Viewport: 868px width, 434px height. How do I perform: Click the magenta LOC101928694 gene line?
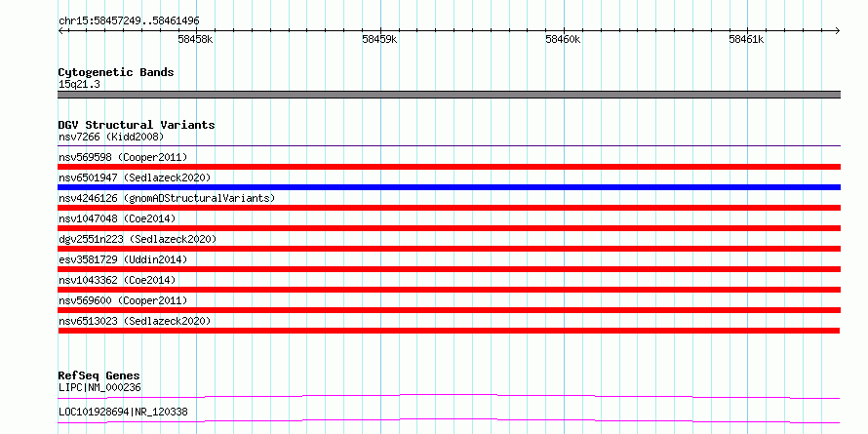click(x=449, y=420)
